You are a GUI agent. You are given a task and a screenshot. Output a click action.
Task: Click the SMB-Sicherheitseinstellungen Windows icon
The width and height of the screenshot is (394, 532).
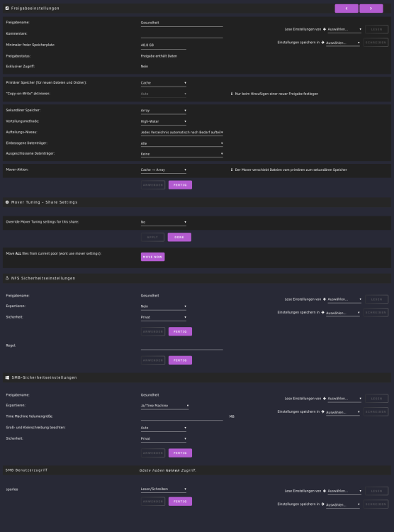(x=8, y=377)
